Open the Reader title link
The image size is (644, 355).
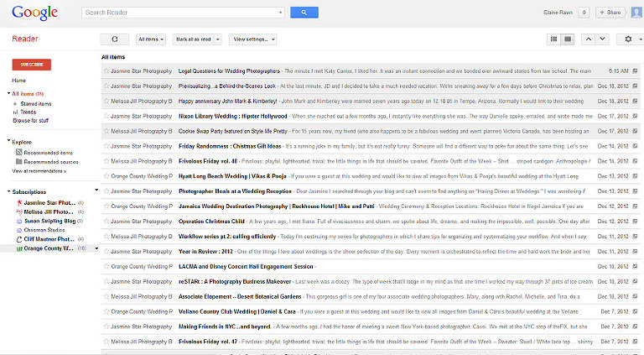[24, 39]
